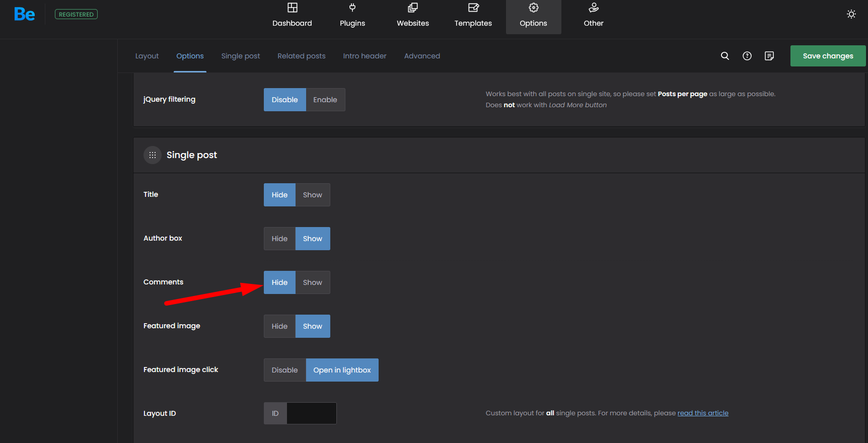Viewport: 868px width, 443px height.
Task: Open the Plugins section
Action: click(352, 15)
